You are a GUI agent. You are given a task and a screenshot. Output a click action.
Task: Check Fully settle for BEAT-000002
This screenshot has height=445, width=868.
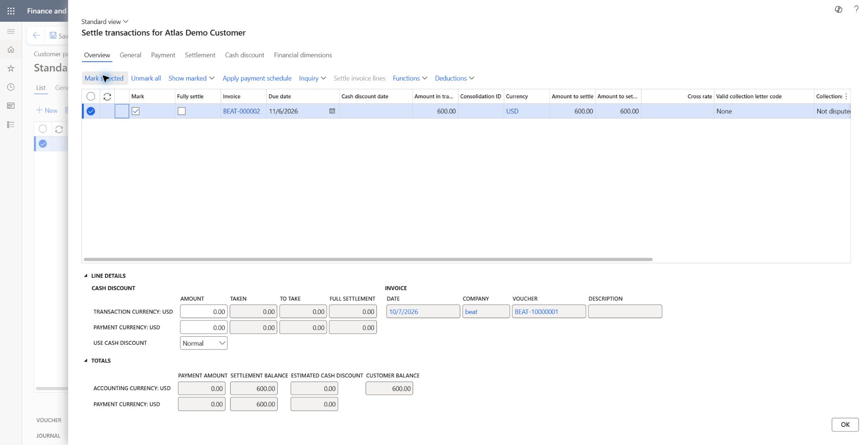click(182, 111)
